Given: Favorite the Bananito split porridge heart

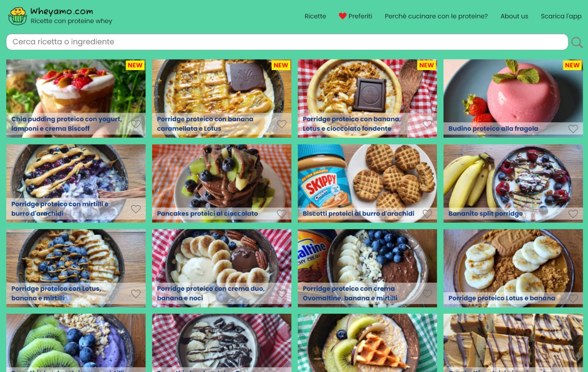Looking at the screenshot, I should coord(573,213).
